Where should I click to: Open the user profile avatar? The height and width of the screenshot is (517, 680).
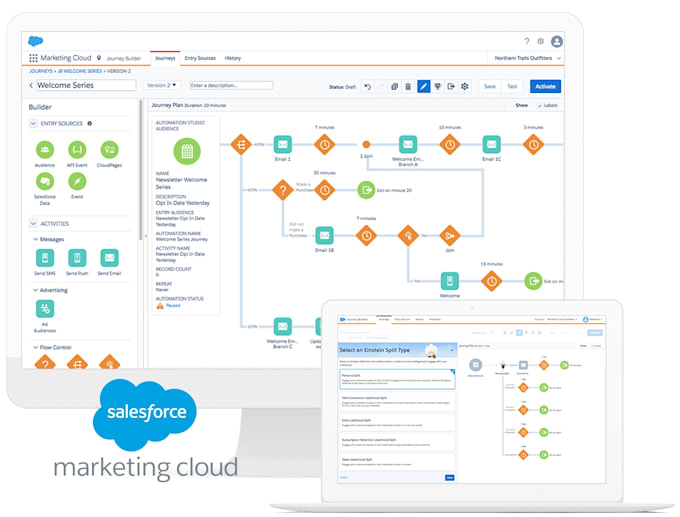557,41
